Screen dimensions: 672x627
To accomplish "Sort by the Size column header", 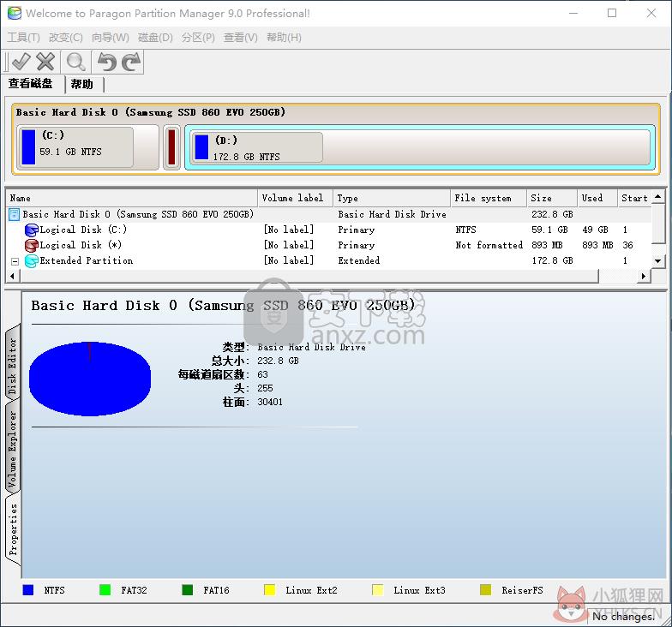I will coord(552,198).
